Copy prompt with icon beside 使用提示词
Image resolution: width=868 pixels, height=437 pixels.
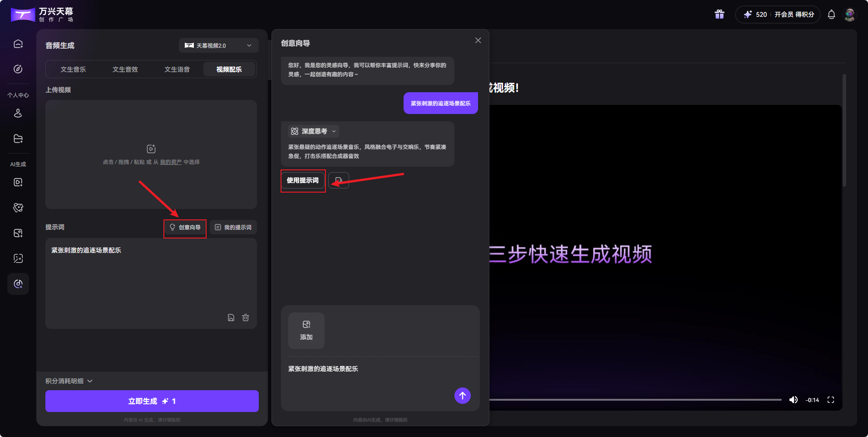pos(338,180)
